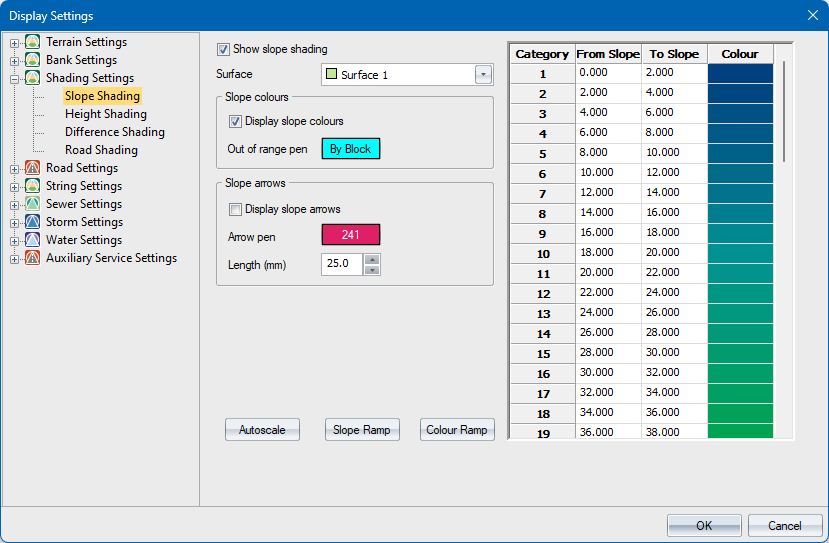
Task: Click the Auxiliary Service Settings icon
Action: pos(33,258)
